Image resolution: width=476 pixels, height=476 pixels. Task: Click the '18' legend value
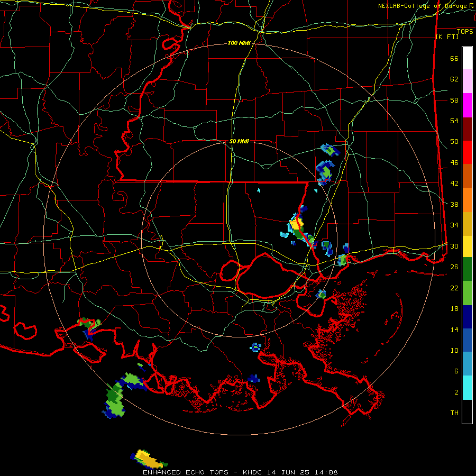point(454,309)
